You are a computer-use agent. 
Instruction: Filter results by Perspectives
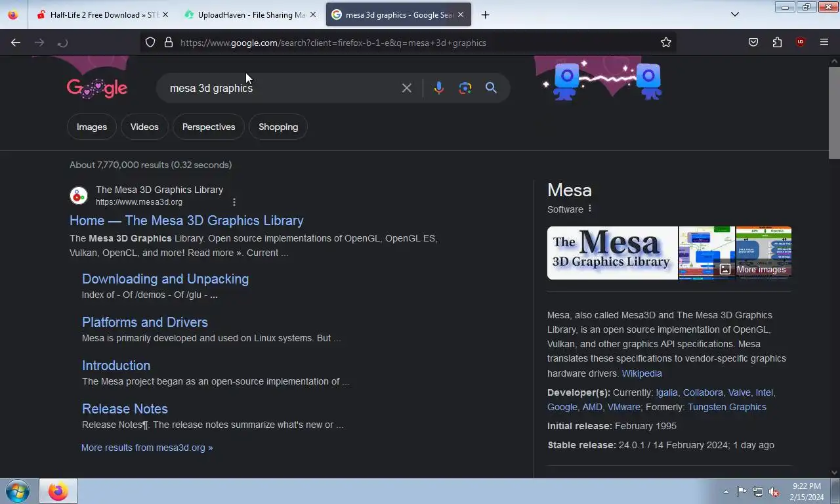(209, 127)
